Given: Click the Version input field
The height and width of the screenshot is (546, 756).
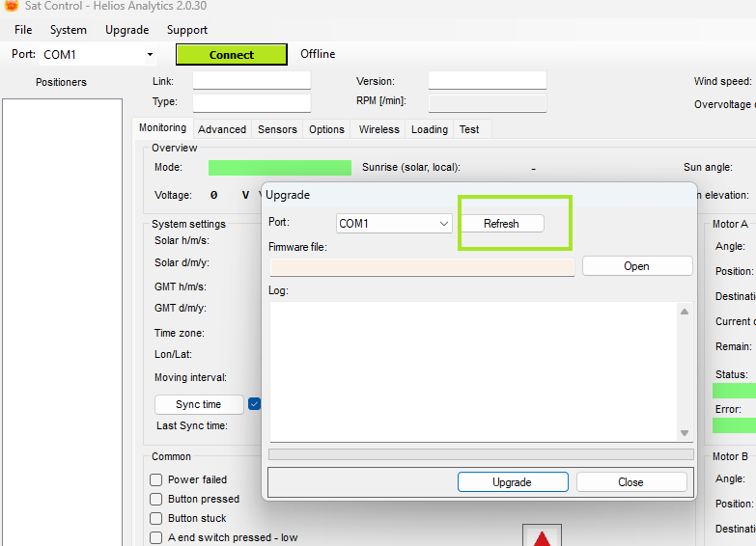Looking at the screenshot, I should pos(488,80).
